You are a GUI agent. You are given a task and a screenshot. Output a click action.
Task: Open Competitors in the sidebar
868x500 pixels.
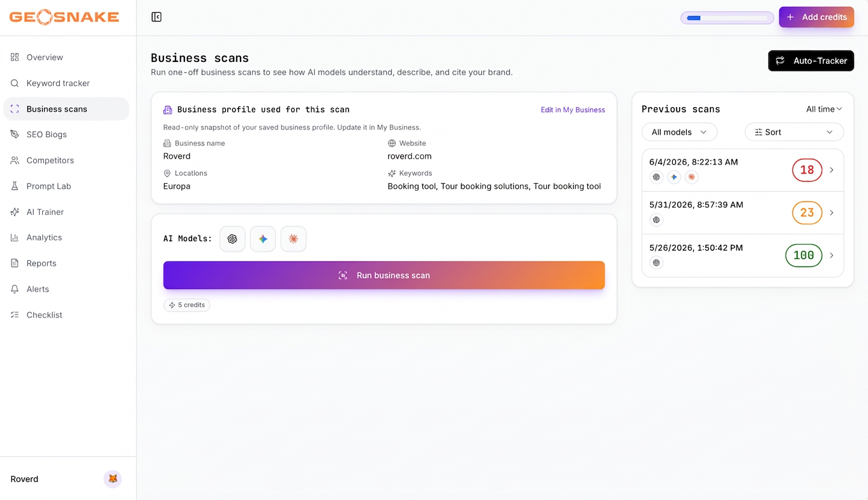point(66,160)
